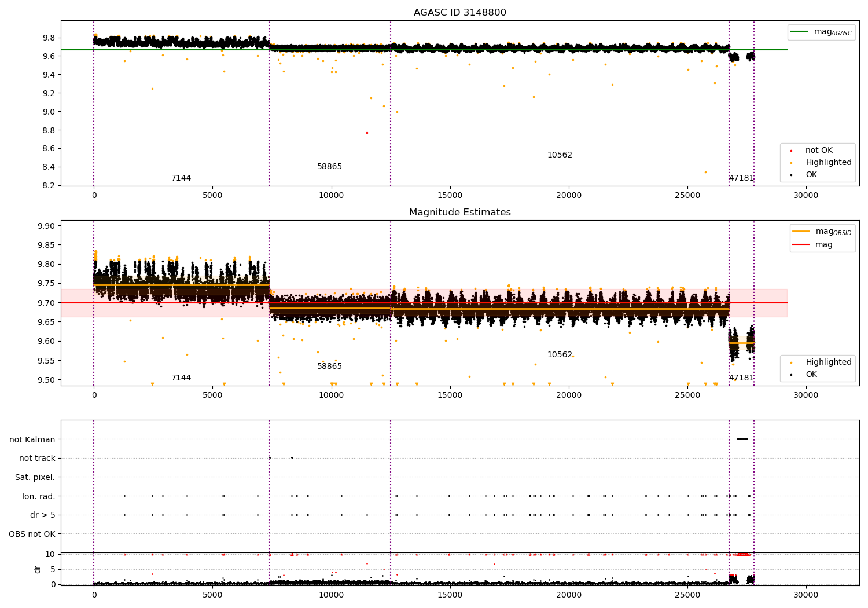868x608 pixels.
Task: Click the 'Sat. pixel.' row label
Action: pyautogui.click(x=35, y=478)
